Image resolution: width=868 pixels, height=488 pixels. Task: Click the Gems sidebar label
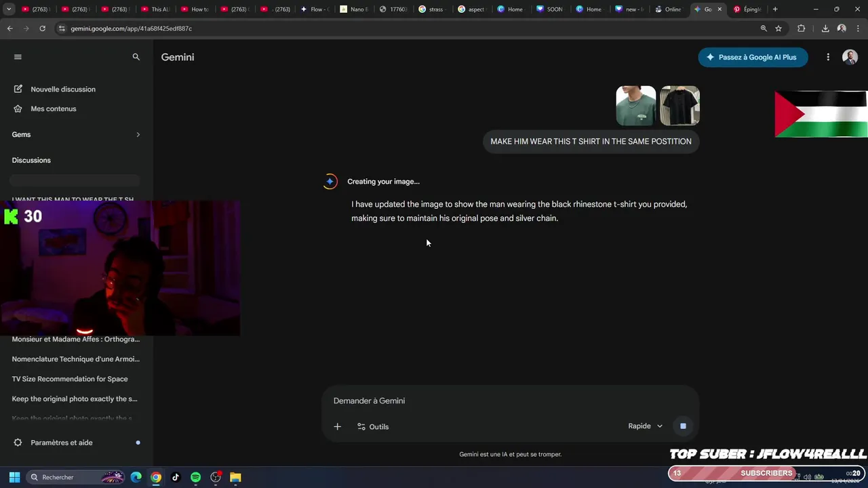pyautogui.click(x=21, y=134)
